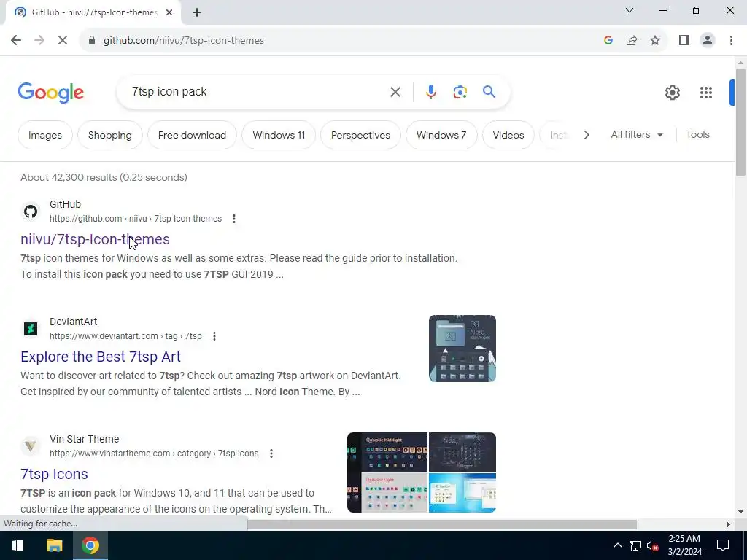Image resolution: width=747 pixels, height=560 pixels.
Task: Click the vinstartheme.com category URL
Action: point(154,454)
